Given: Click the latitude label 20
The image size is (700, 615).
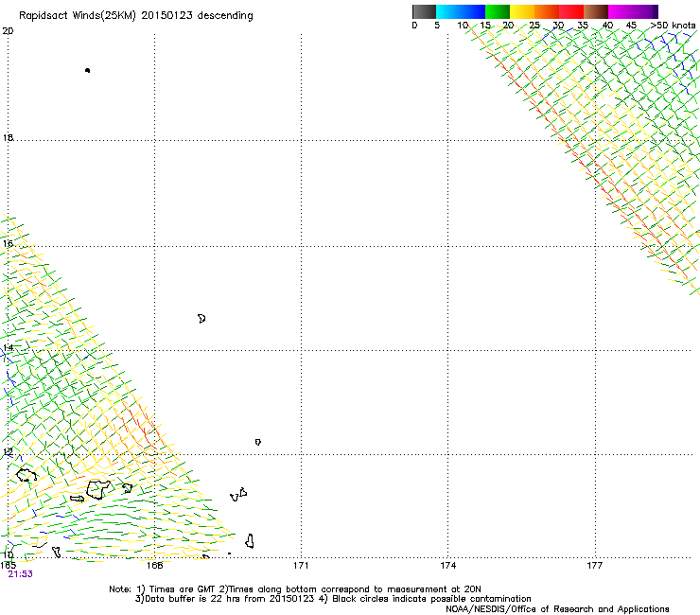Looking at the screenshot, I should [8, 31].
